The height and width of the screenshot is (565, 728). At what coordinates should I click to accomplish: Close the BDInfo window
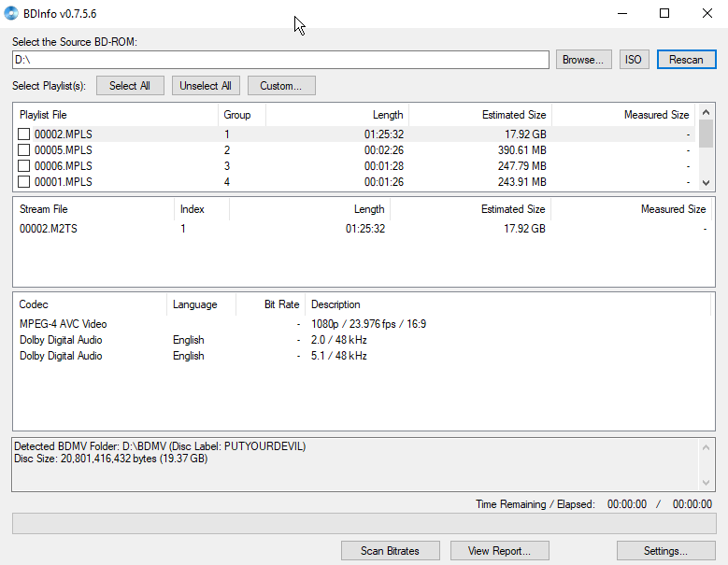(x=707, y=13)
